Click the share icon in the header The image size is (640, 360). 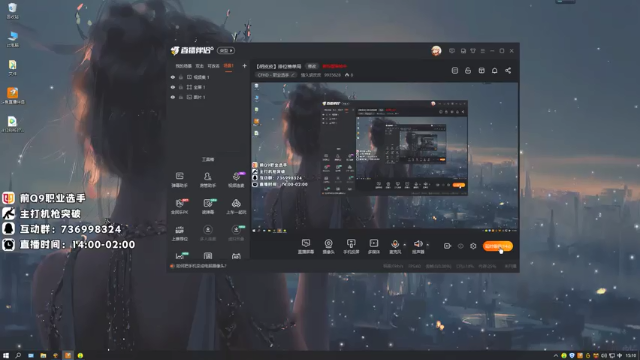[508, 71]
